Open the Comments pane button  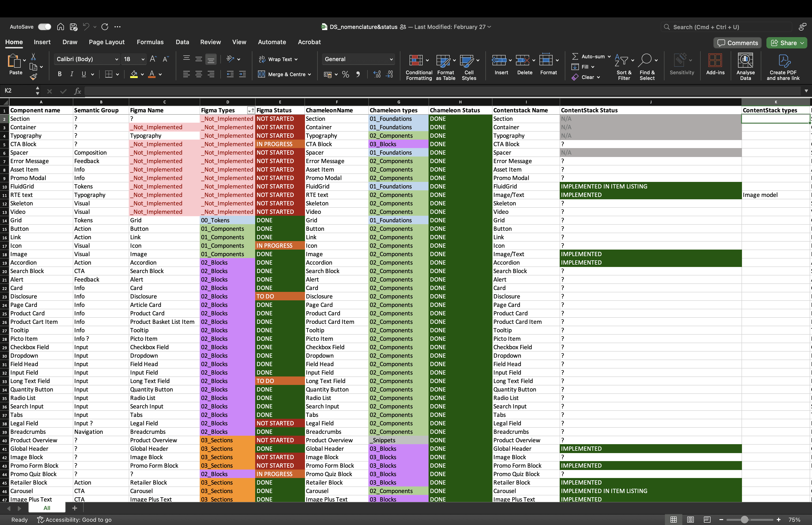(x=737, y=43)
